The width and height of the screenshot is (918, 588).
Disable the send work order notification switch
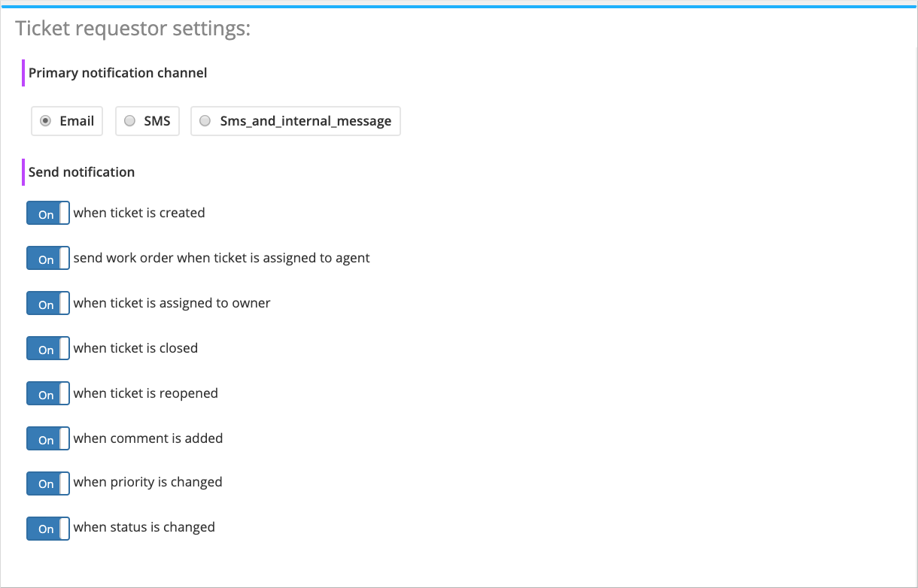(48, 259)
